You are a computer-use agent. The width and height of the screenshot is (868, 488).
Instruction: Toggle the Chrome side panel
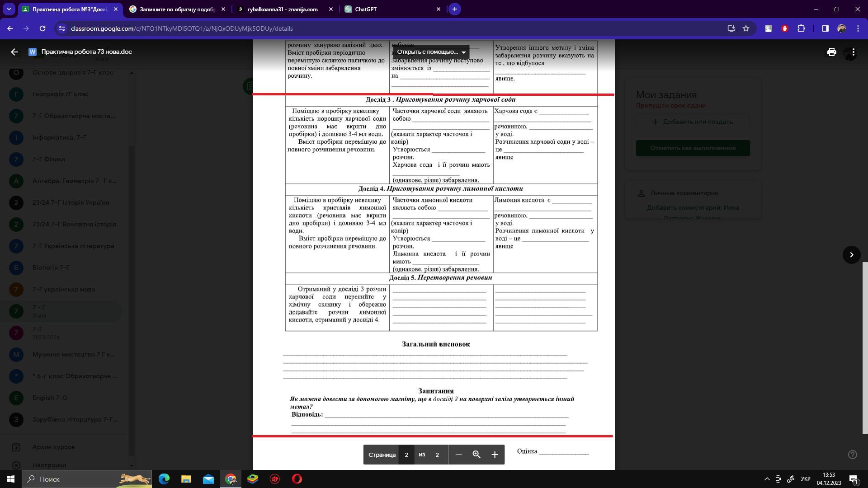tap(825, 28)
